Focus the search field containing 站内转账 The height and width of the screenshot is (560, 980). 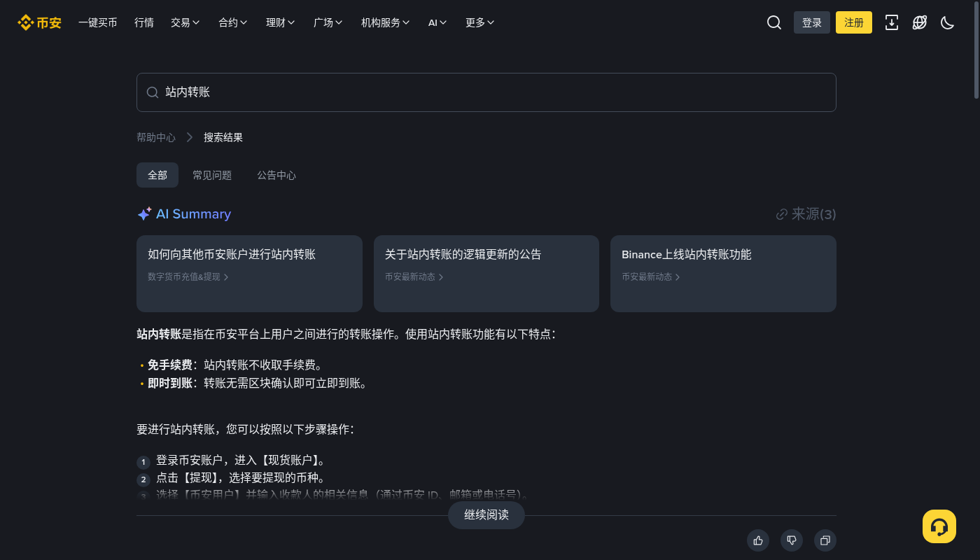coord(486,92)
